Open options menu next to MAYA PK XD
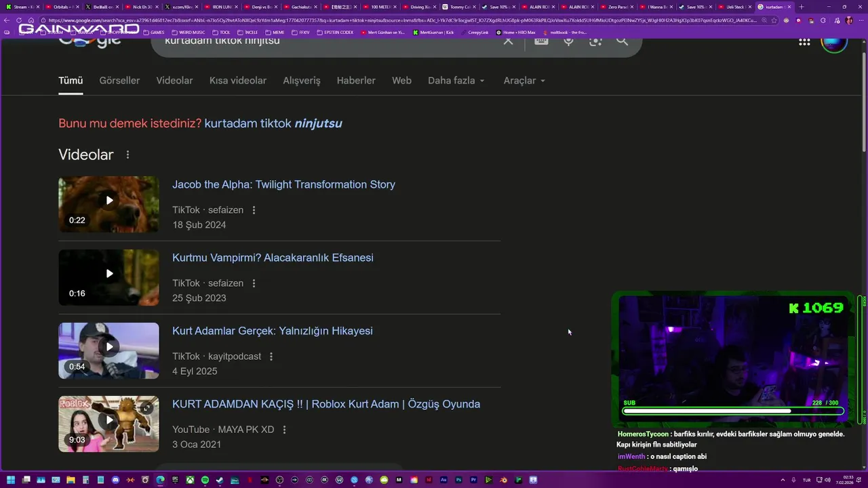868x488 pixels. (x=284, y=430)
